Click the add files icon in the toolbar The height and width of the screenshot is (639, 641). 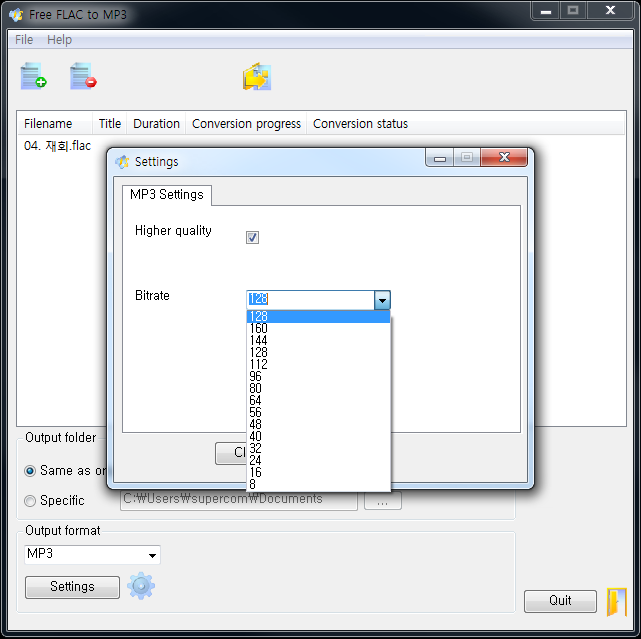click(34, 76)
